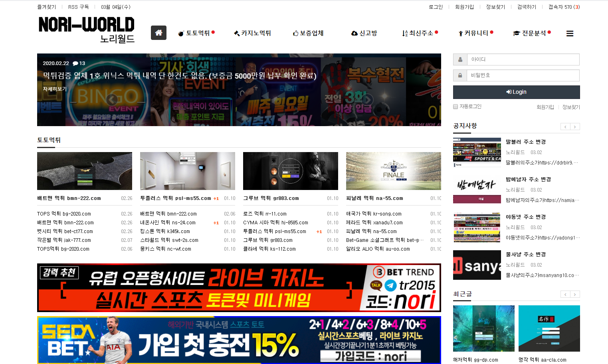Focus the 비밀번호 input field
Screen dimensions: 608x364
[x=523, y=75]
